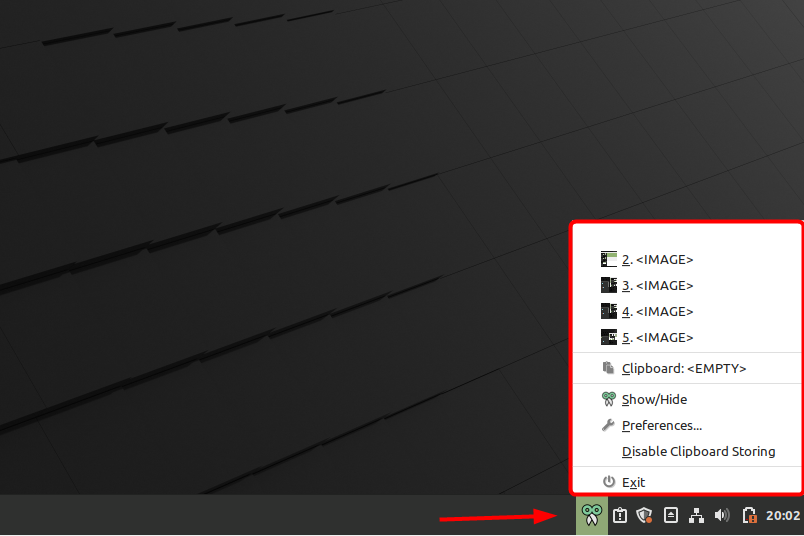
Task: Open the 20:02 clock in the panel
Action: coord(782,515)
